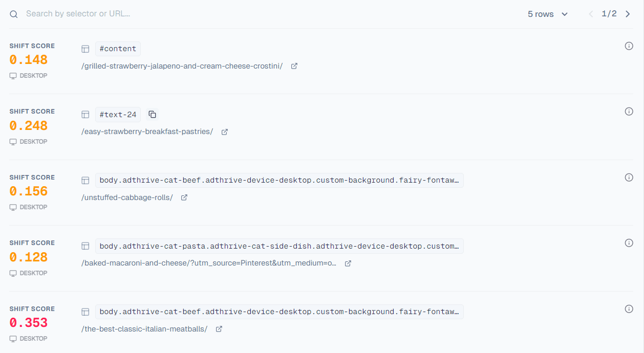Open easy-strawberry-breakfast-pastries external link icon

[x=224, y=132]
